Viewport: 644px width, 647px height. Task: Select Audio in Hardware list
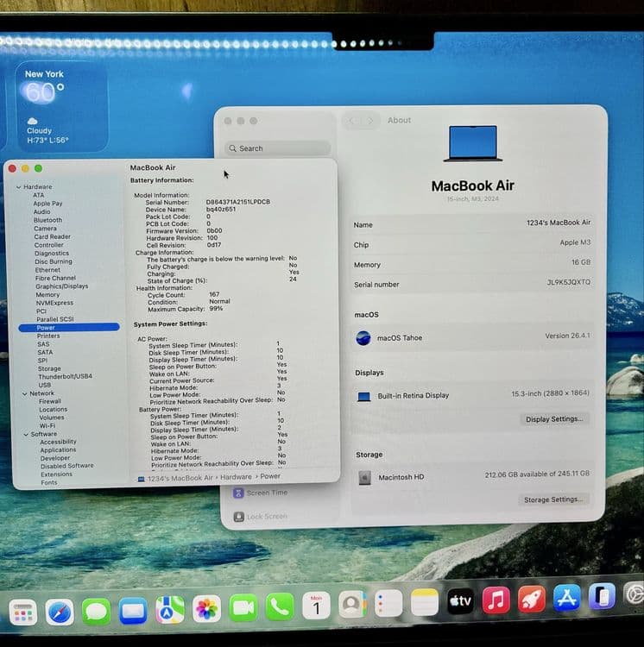coord(41,211)
